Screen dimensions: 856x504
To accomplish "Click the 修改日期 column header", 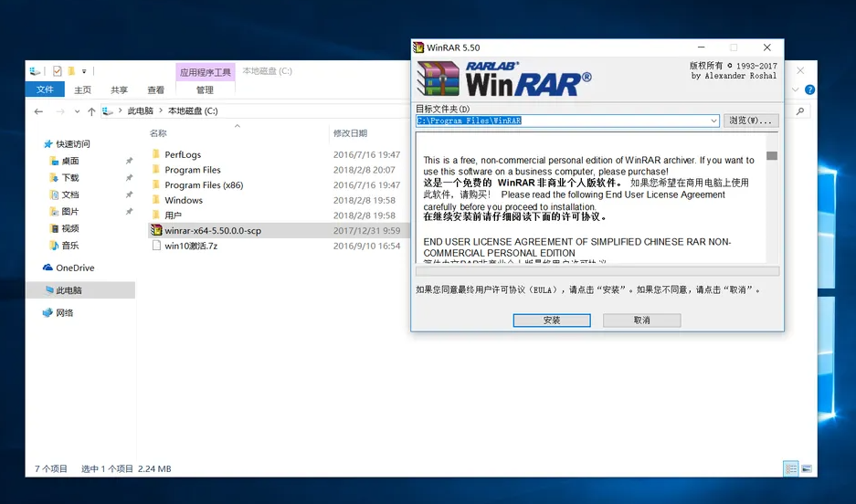I will tap(350, 133).
